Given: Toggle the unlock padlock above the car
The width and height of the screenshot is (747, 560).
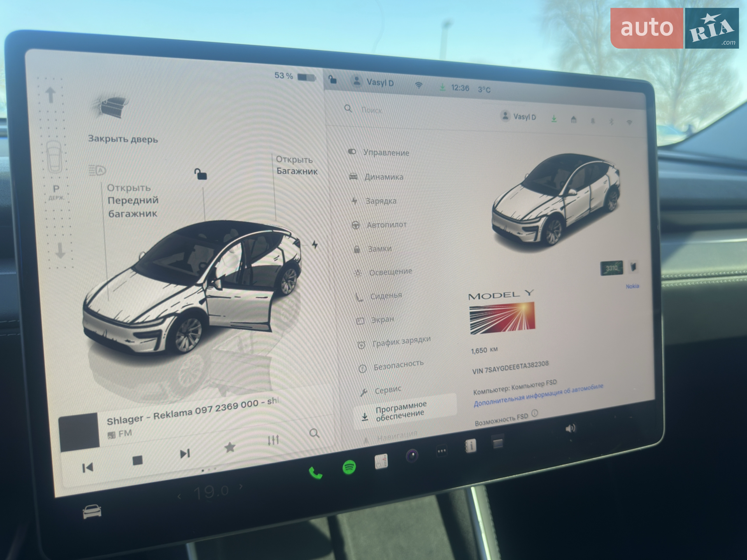Looking at the screenshot, I should (x=200, y=174).
